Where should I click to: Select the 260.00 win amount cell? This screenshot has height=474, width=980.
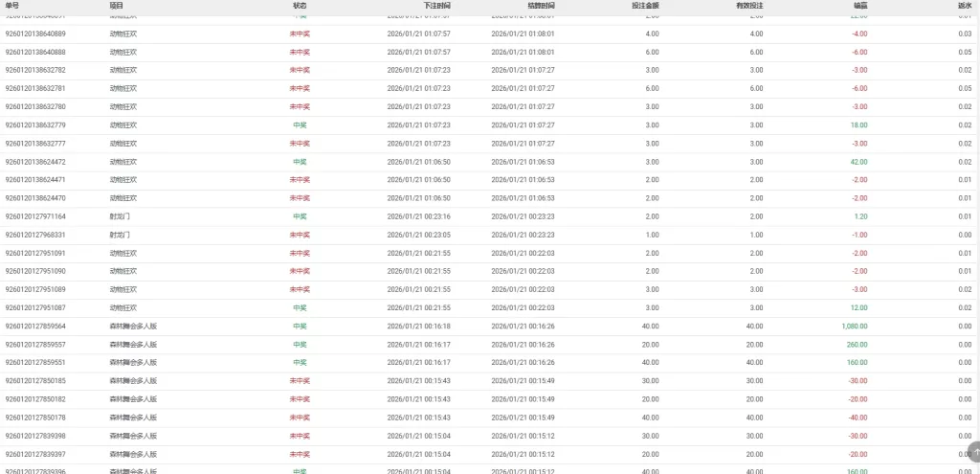click(857, 344)
